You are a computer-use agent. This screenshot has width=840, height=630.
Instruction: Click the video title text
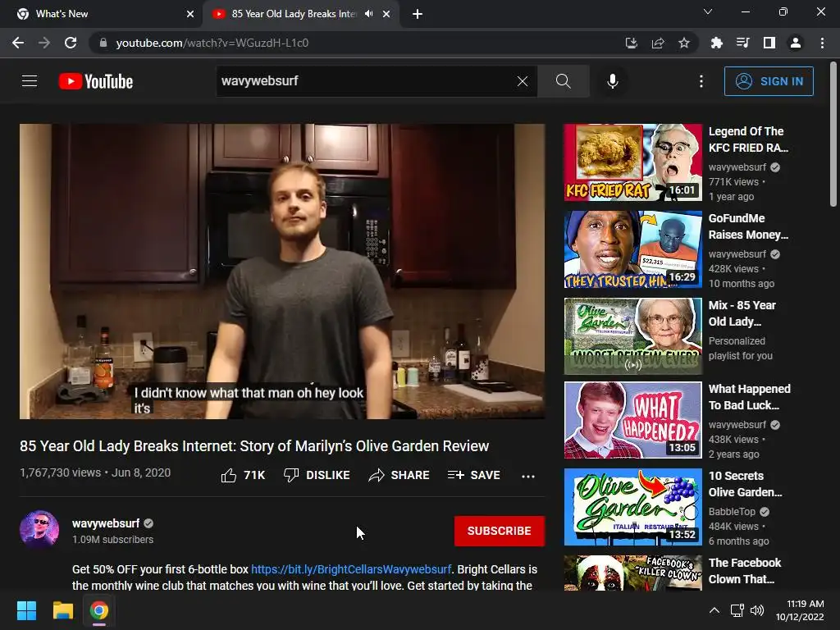pos(254,446)
